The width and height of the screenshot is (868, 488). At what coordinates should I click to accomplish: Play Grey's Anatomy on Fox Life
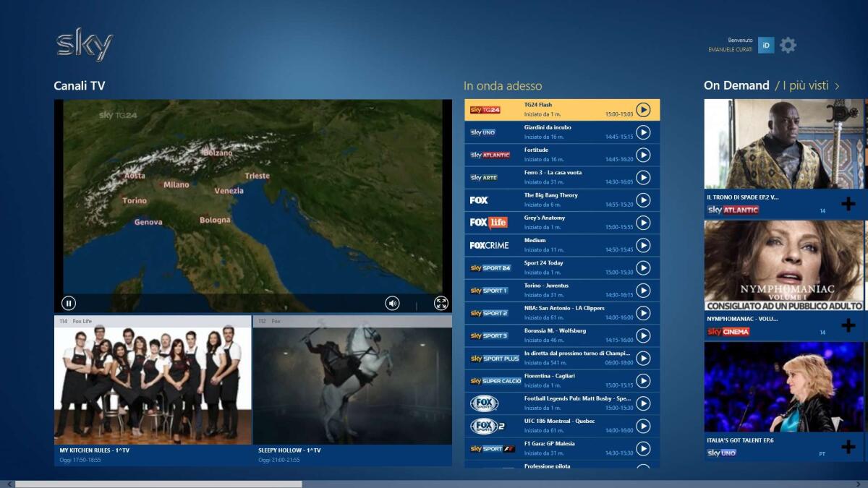point(644,222)
